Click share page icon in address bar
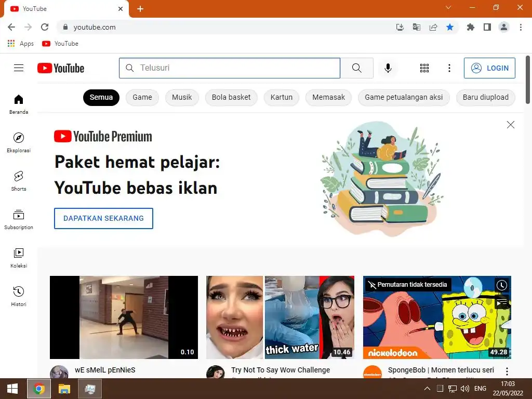Image resolution: width=532 pixels, height=399 pixels. [x=433, y=27]
